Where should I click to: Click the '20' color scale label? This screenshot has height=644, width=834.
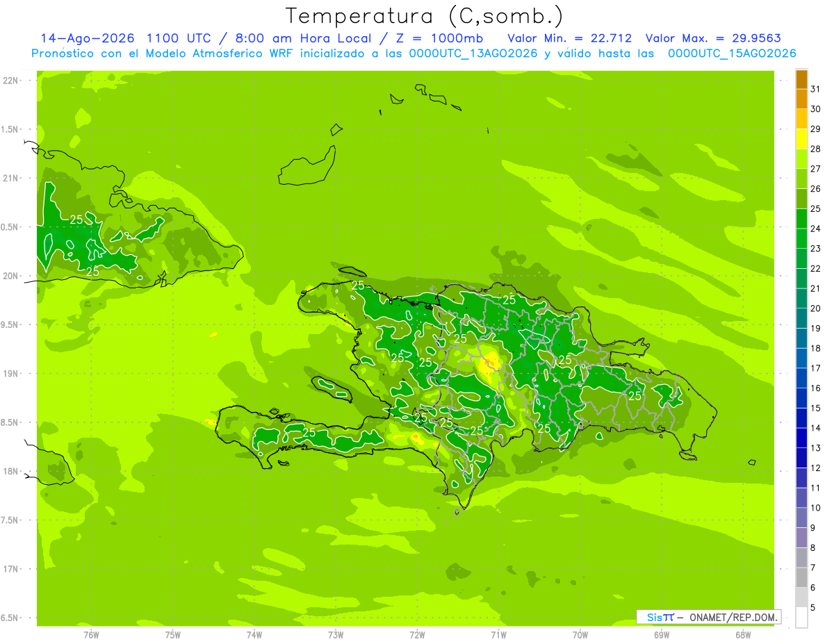pos(816,308)
